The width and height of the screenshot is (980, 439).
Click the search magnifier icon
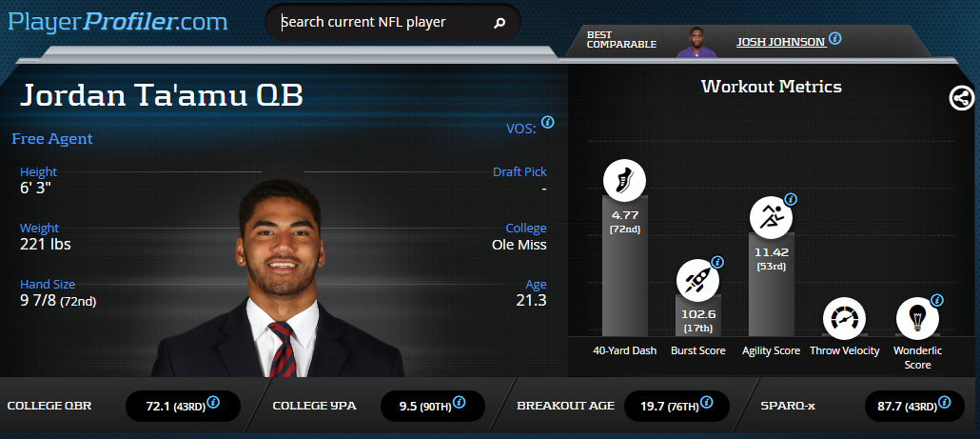[x=499, y=23]
